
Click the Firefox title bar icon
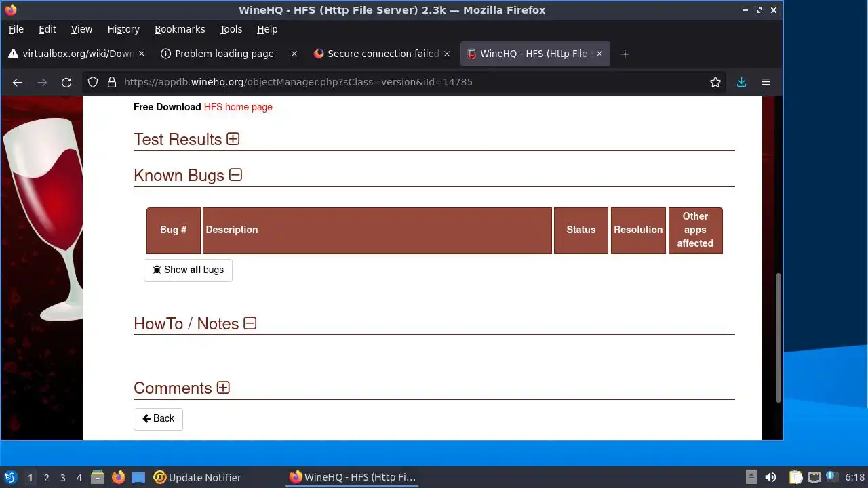(x=10, y=10)
